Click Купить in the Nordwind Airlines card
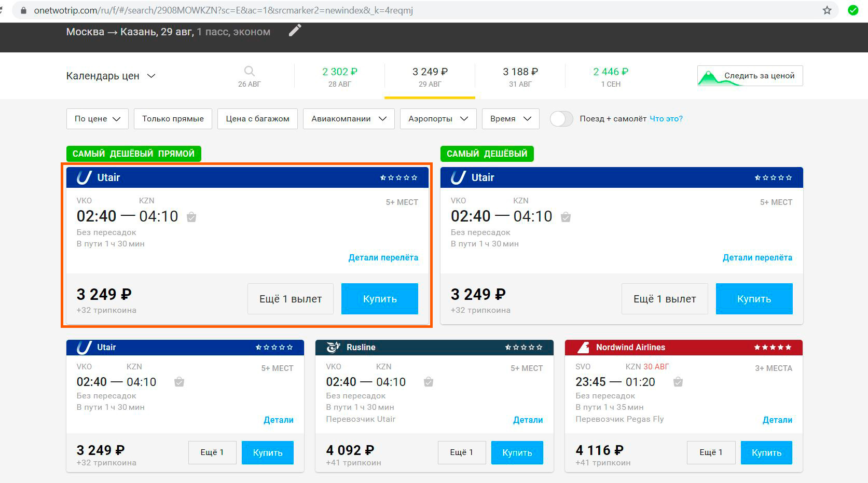This screenshot has height=483, width=868. coord(766,452)
